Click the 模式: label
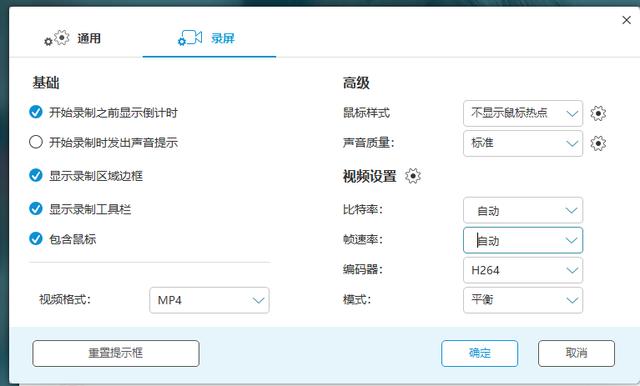This screenshot has height=386, width=640. [357, 300]
